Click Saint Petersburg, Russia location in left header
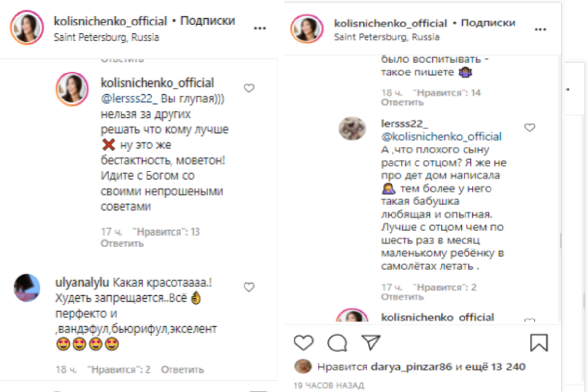The image size is (588, 392). [106, 37]
